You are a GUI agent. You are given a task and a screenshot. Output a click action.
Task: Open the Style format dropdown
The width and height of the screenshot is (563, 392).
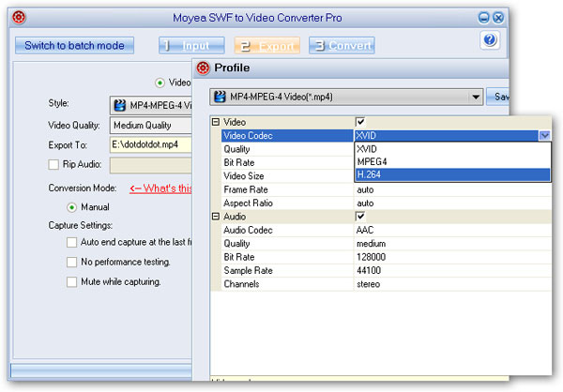151,106
